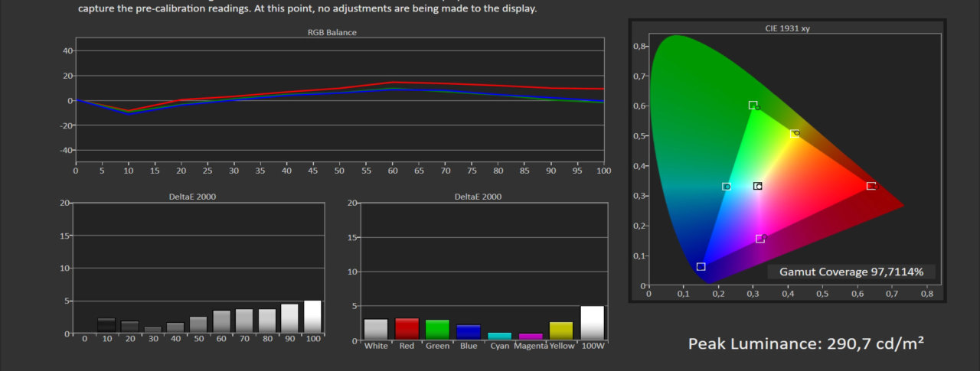980x371 pixels.
Task: Select the 50 grayscale bar in DeltaE chart
Action: point(198,325)
